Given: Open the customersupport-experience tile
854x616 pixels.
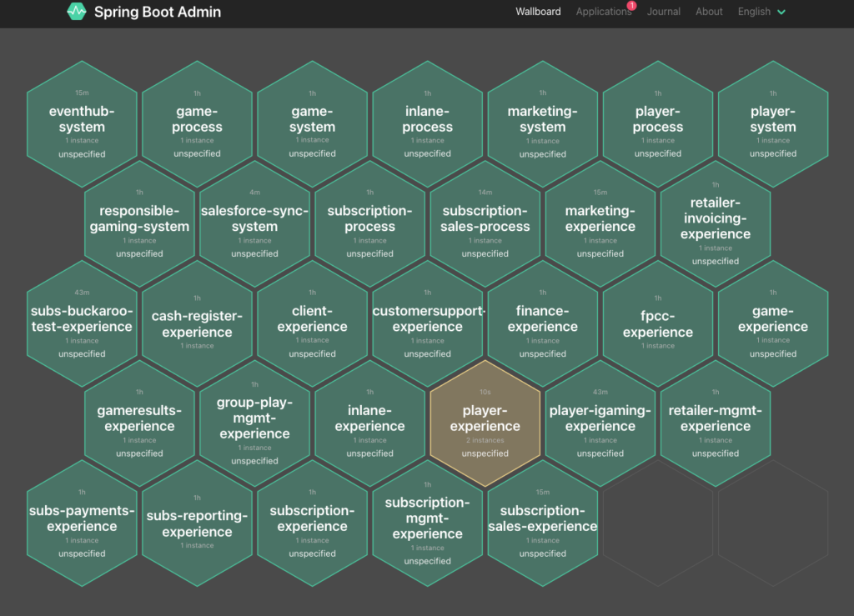Looking at the screenshot, I should click(428, 323).
